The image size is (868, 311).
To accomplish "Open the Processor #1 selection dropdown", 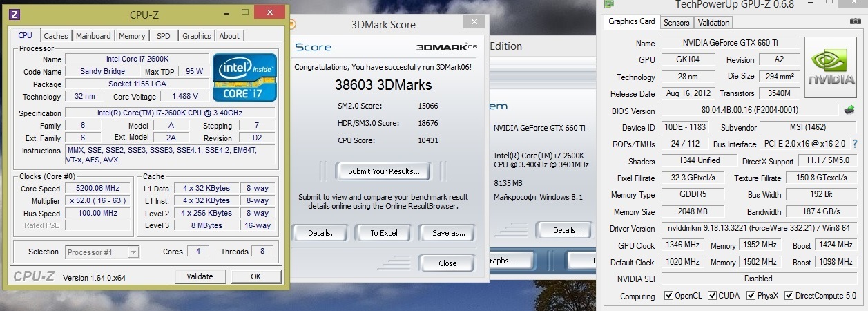I will pyautogui.click(x=103, y=252).
